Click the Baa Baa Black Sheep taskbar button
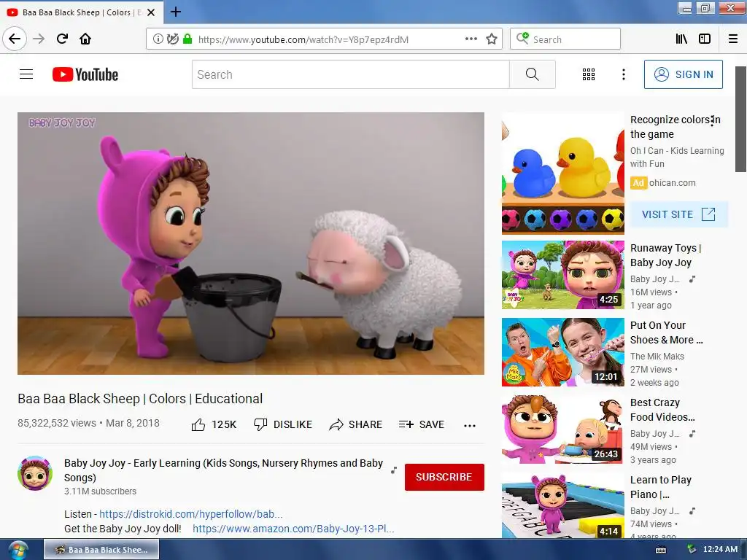747x560 pixels. tap(101, 550)
